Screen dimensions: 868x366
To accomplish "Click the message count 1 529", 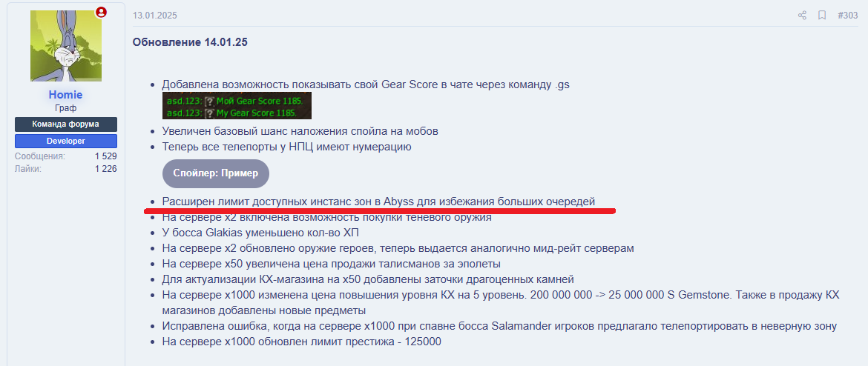I will pos(105,156).
